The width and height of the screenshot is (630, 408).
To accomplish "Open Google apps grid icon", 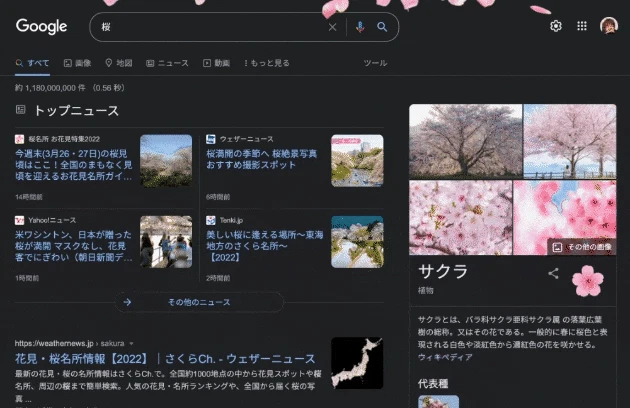I will click(x=582, y=26).
